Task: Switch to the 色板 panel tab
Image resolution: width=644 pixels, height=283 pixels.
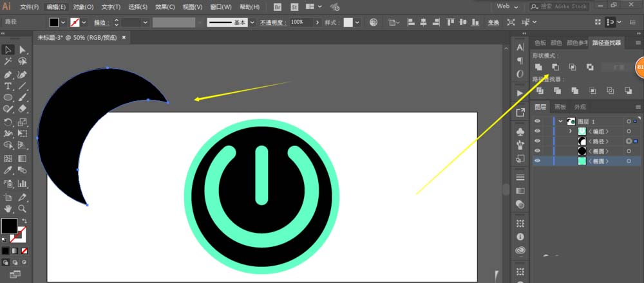Action: (540, 42)
